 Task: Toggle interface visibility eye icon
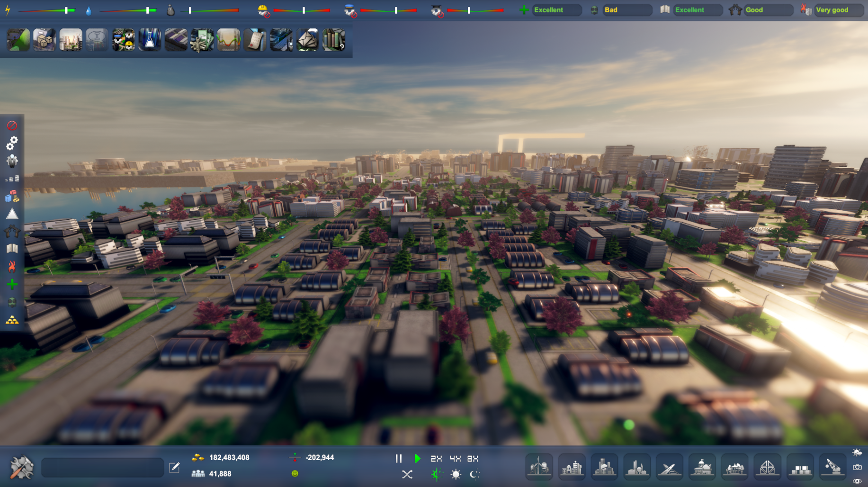point(857,481)
